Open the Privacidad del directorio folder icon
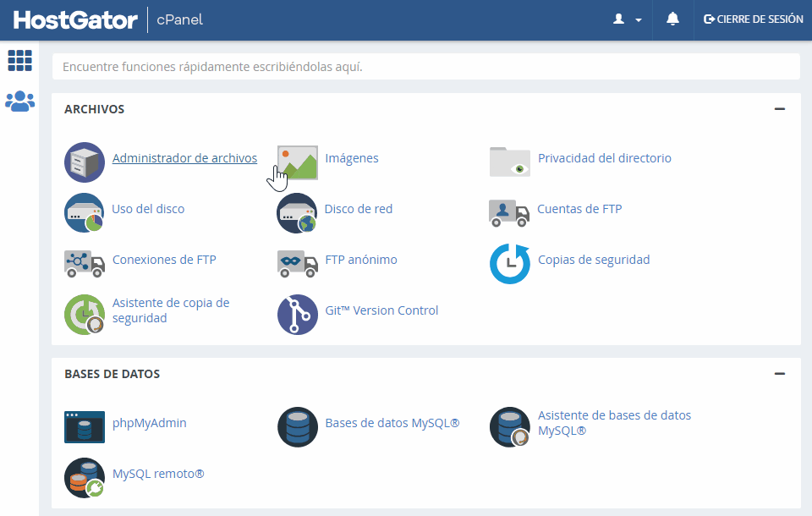The height and width of the screenshot is (516, 812). click(x=510, y=162)
